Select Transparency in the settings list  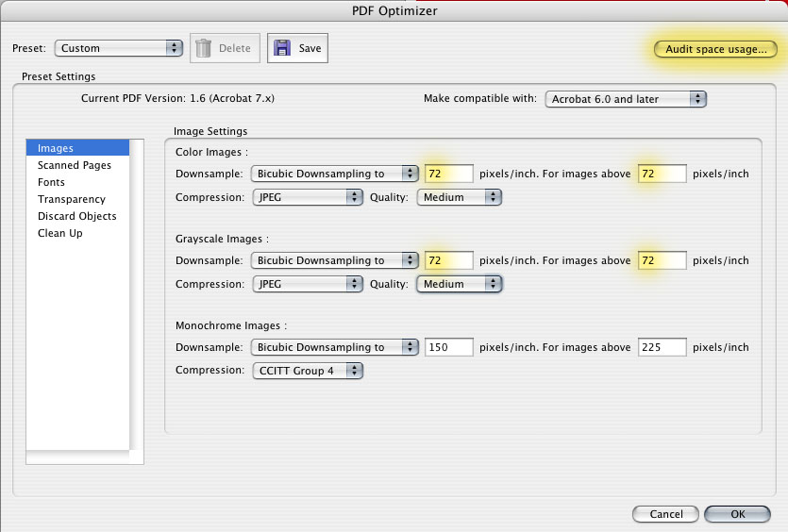coord(78,199)
